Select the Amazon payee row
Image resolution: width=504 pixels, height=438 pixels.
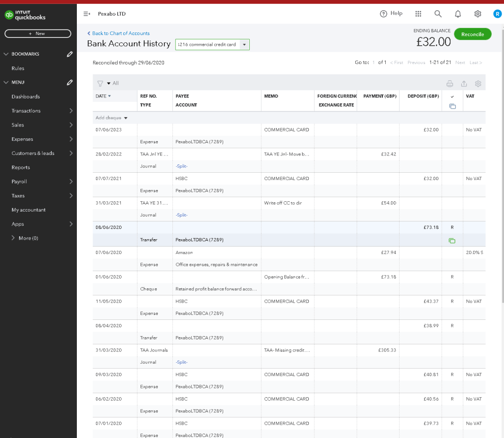click(184, 252)
